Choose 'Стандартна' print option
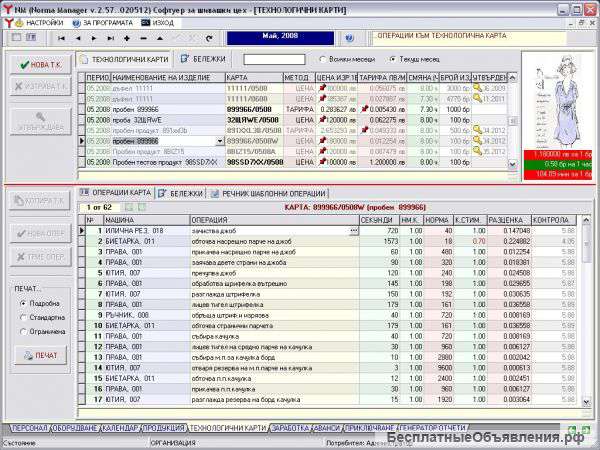Screen dimensions: 600x450 23,318
